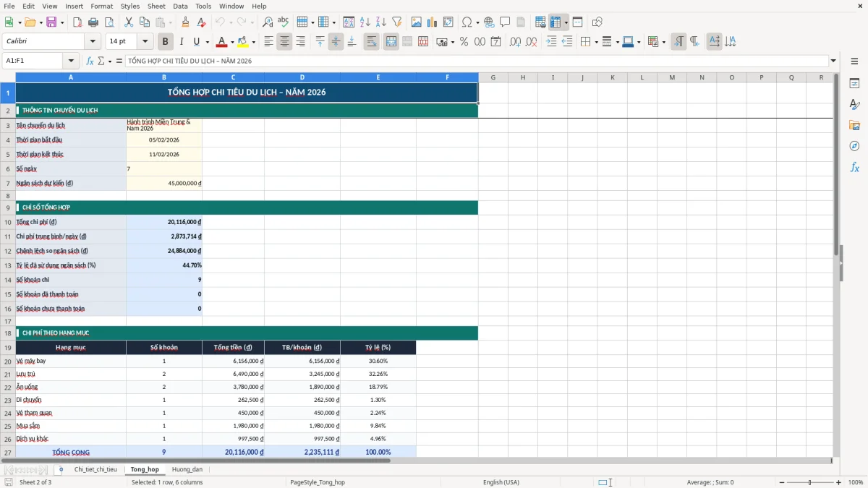Open Function Wizard fx icon
868x488 pixels.
click(90, 61)
